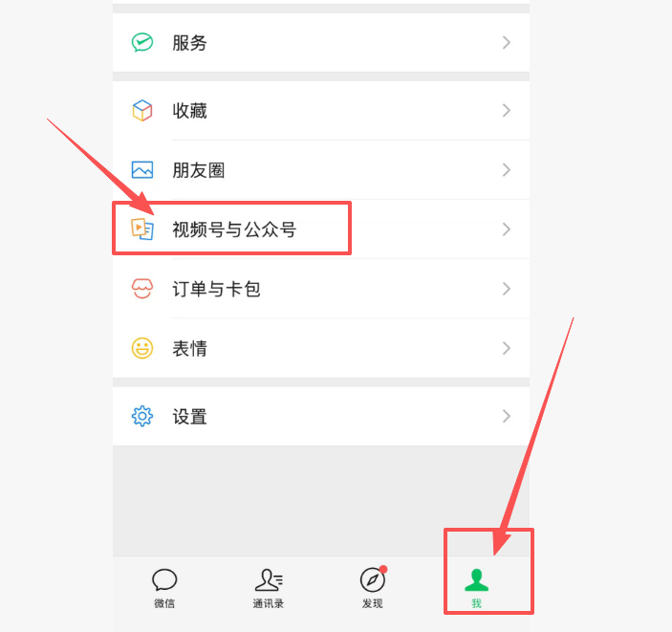Image resolution: width=672 pixels, height=632 pixels.
Task: Select the 我 profile tab
Action: [477, 588]
